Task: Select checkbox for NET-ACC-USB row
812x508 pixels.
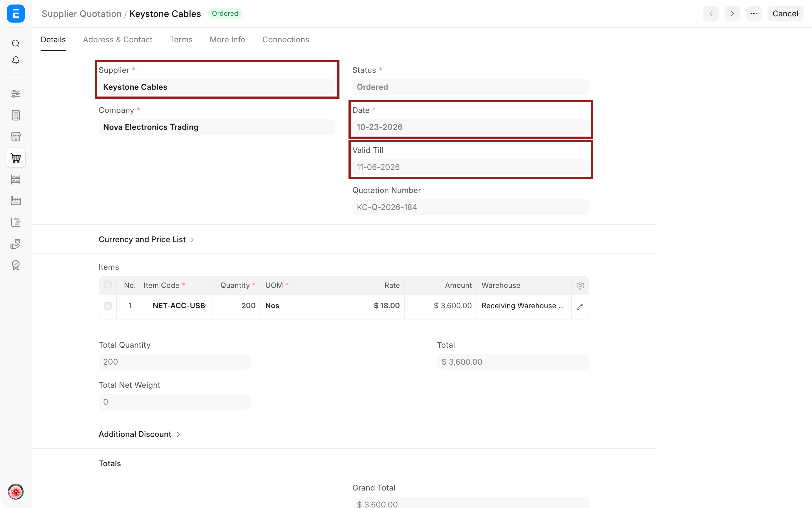Action: [x=108, y=306]
